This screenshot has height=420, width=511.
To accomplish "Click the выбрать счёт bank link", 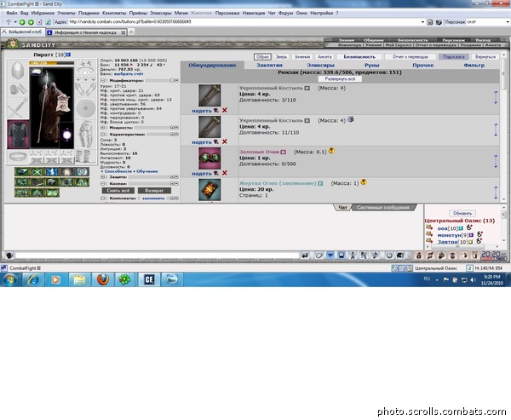I will coord(129,74).
